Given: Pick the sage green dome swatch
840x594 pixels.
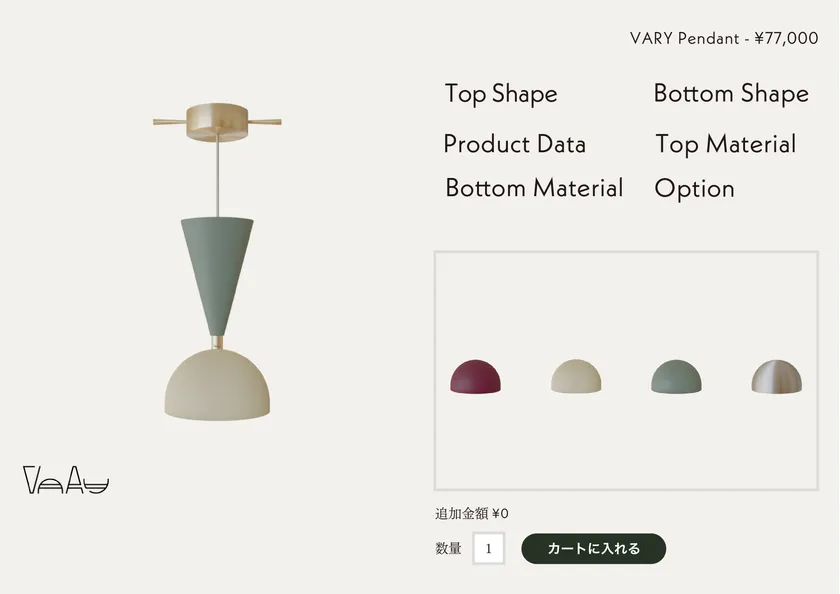Looking at the screenshot, I should (x=676, y=376).
